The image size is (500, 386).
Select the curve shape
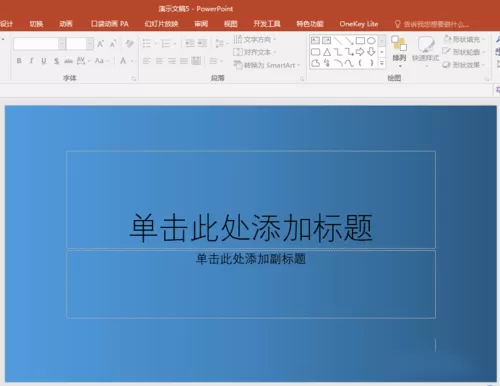[349, 63]
